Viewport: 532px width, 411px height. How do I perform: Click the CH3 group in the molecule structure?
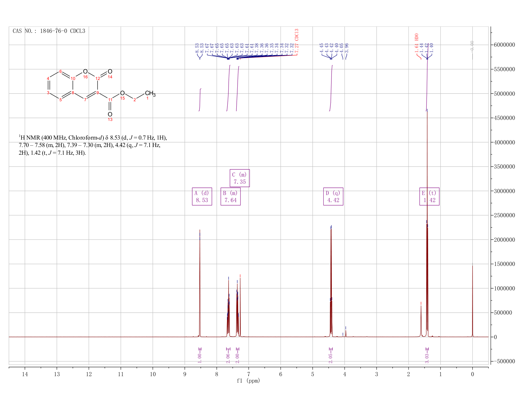(150, 94)
